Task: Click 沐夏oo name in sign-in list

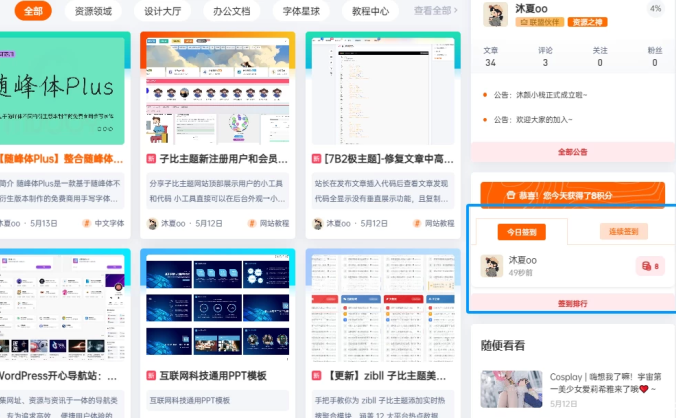Action: pos(523,260)
